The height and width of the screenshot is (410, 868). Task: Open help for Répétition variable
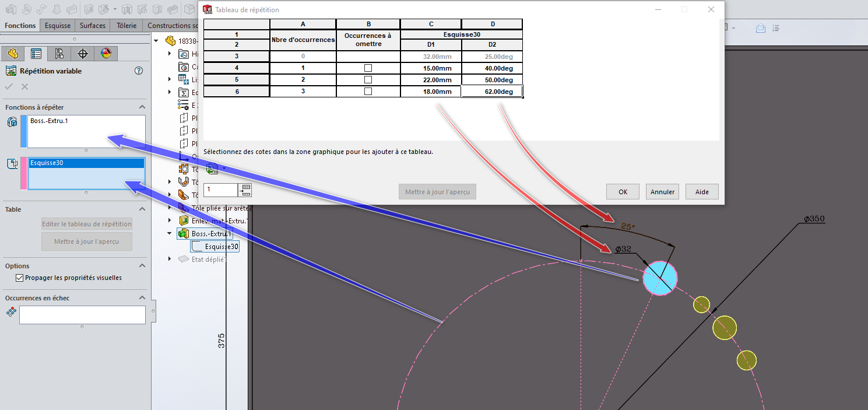pyautogui.click(x=139, y=71)
